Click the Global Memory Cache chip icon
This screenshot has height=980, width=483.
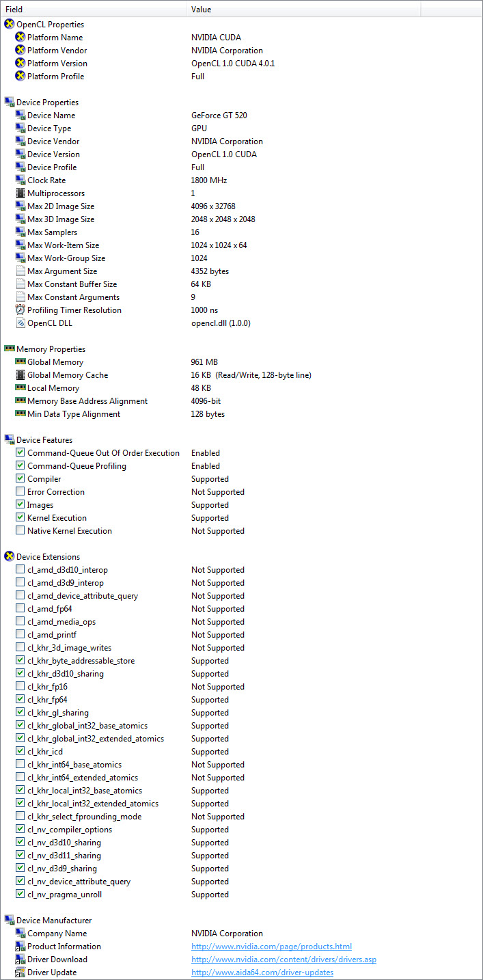[20, 375]
